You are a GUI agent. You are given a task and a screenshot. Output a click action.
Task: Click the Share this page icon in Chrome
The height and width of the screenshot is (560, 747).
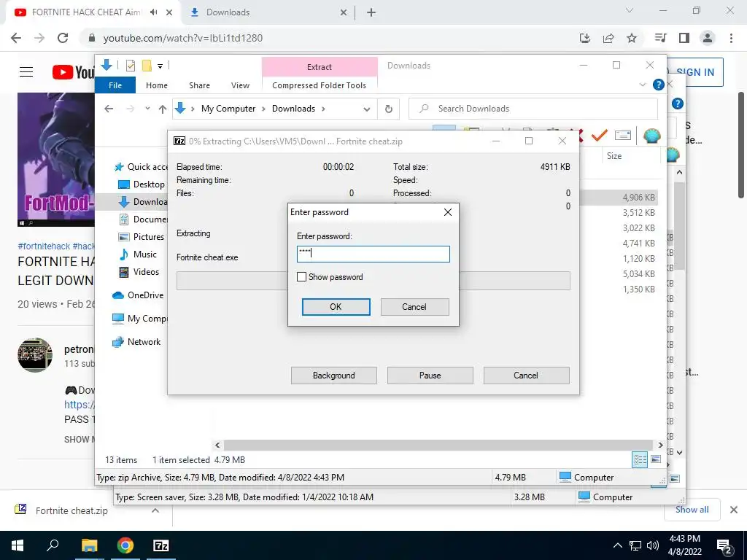pyautogui.click(x=608, y=38)
